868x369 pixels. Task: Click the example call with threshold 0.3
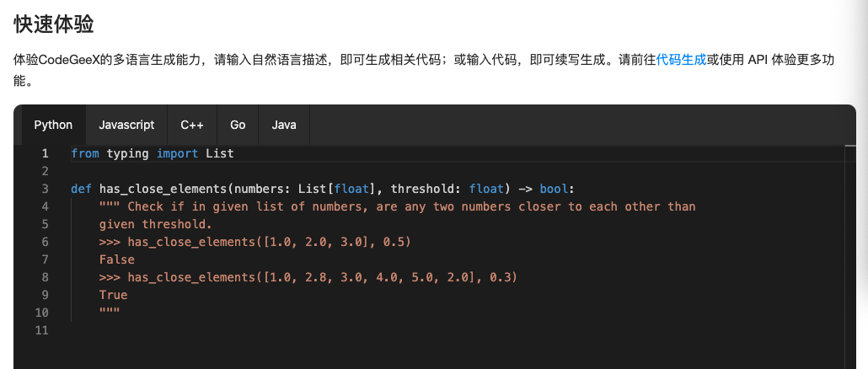tap(308, 277)
